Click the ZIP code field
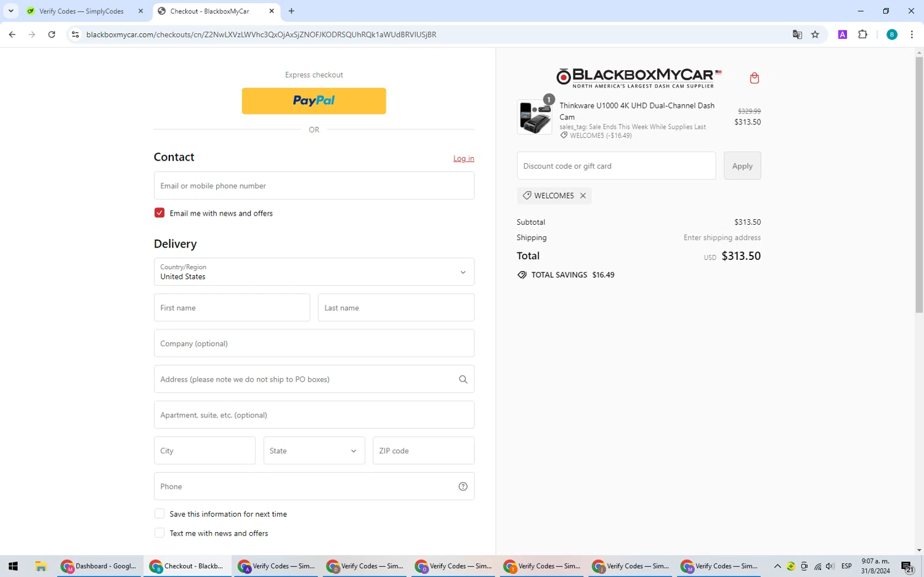This screenshot has width=924, height=577. (424, 450)
